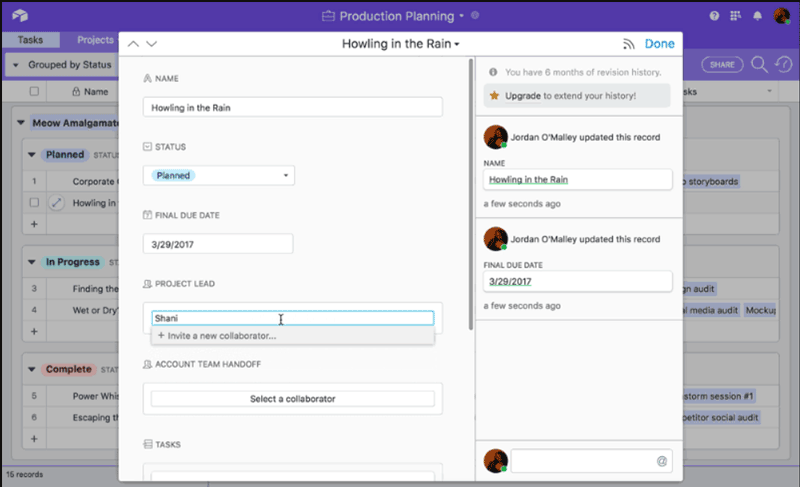Click the comment input box
800x487 pixels.
click(591, 461)
